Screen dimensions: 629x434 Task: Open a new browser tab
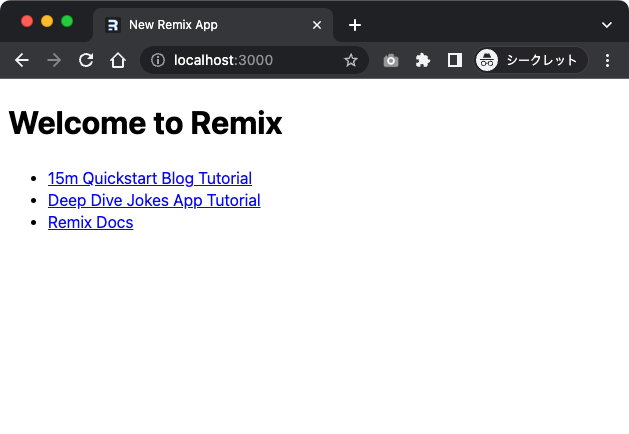pyautogui.click(x=354, y=24)
